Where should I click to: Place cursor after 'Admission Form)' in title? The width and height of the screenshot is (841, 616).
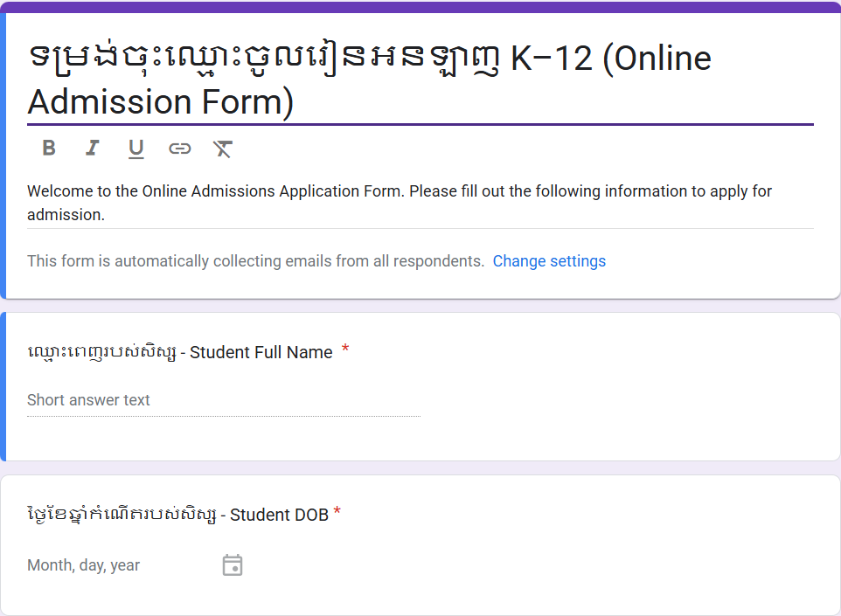pyautogui.click(x=295, y=102)
